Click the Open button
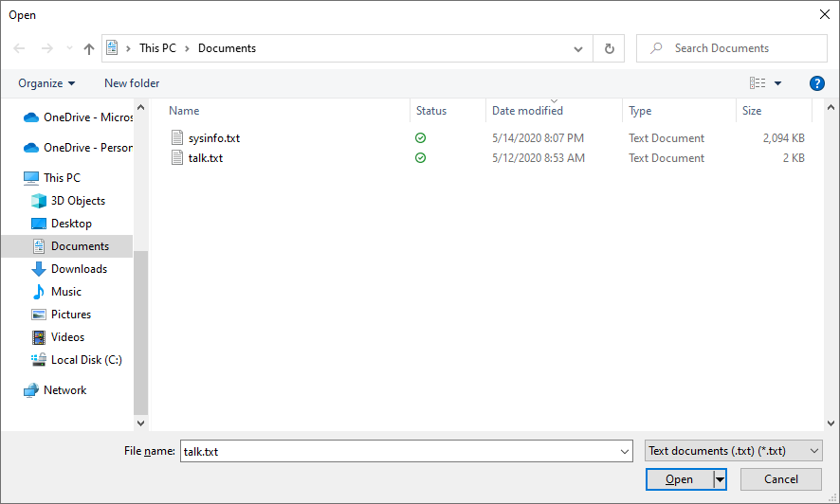840x504 pixels. [679, 479]
